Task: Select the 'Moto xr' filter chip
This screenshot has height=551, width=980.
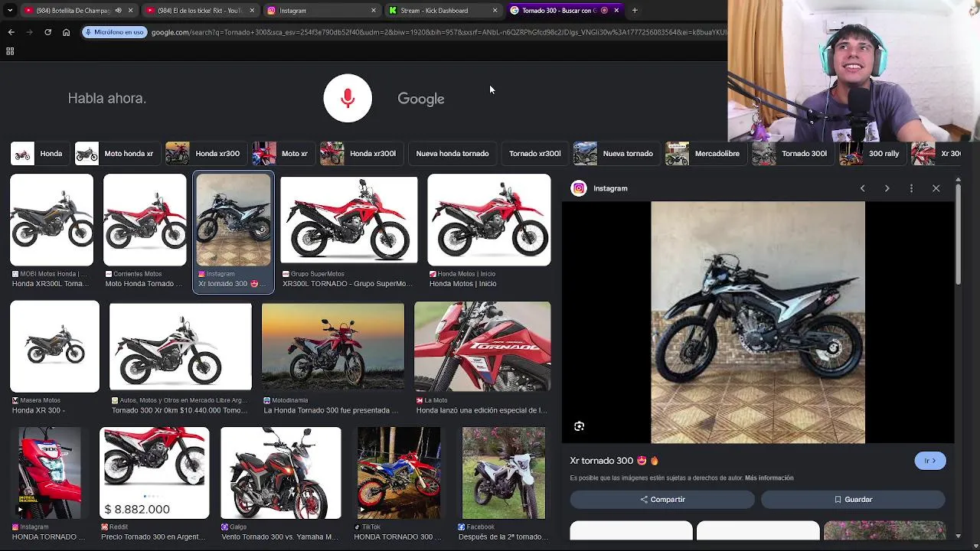Action: click(x=283, y=154)
